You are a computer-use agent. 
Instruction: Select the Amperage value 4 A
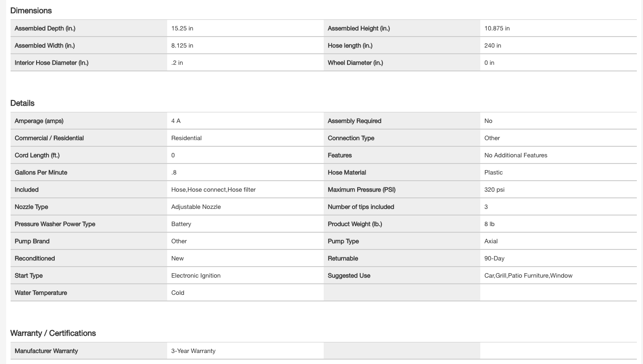coord(176,121)
